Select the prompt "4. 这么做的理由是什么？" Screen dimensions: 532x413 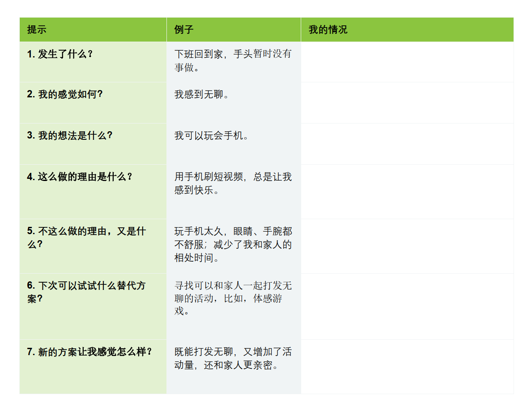pos(80,177)
